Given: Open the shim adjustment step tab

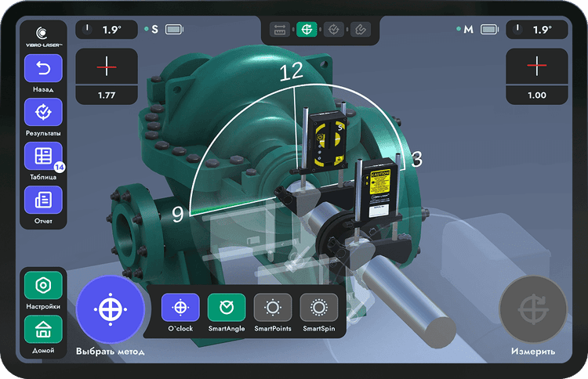Looking at the screenshot, I should coord(361,30).
